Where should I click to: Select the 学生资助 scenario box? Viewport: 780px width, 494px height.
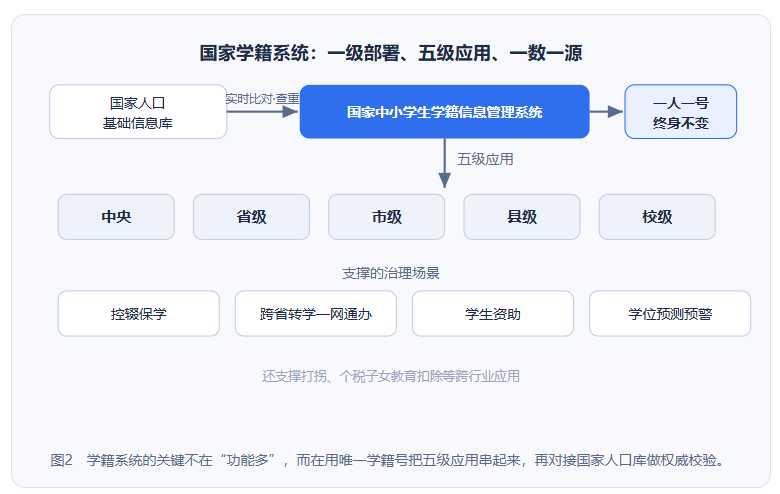[x=493, y=314]
